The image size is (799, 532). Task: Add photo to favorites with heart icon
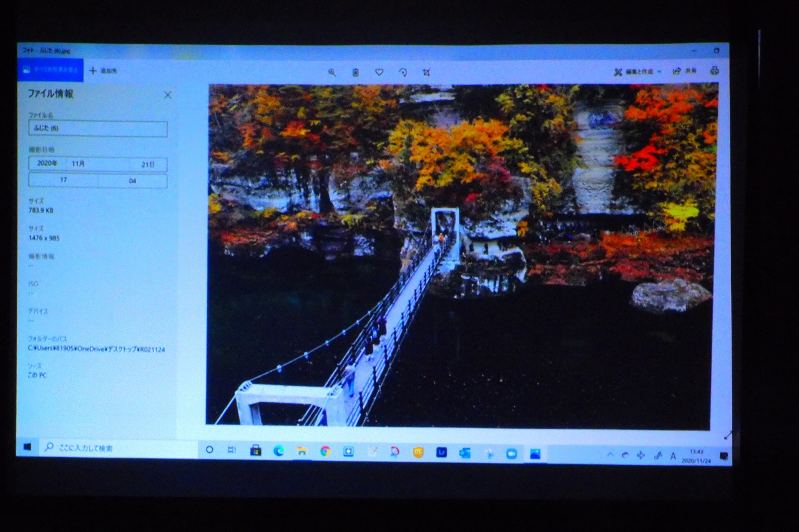tap(379, 72)
